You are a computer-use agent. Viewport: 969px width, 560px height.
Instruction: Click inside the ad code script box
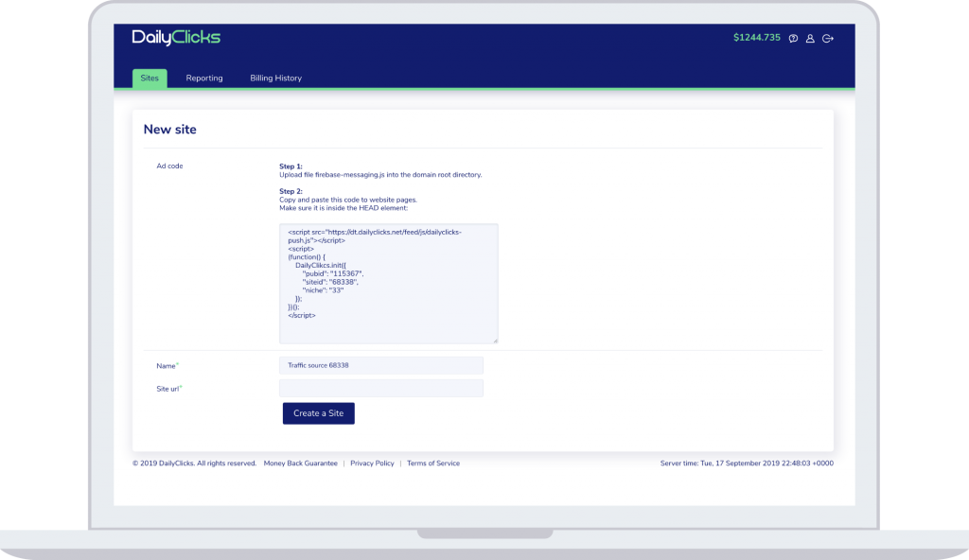pos(388,283)
